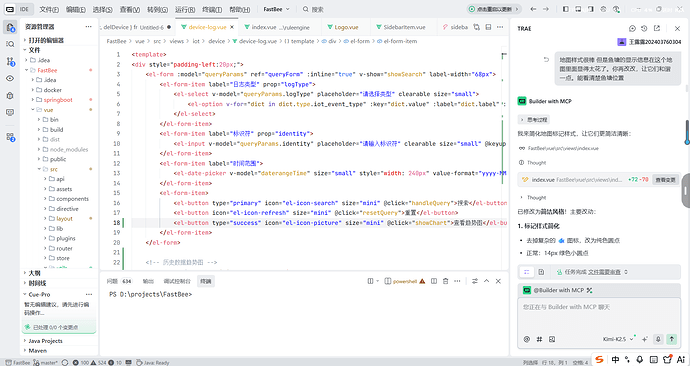
Task: Expand the docker folder in file tree
Action: (52, 90)
